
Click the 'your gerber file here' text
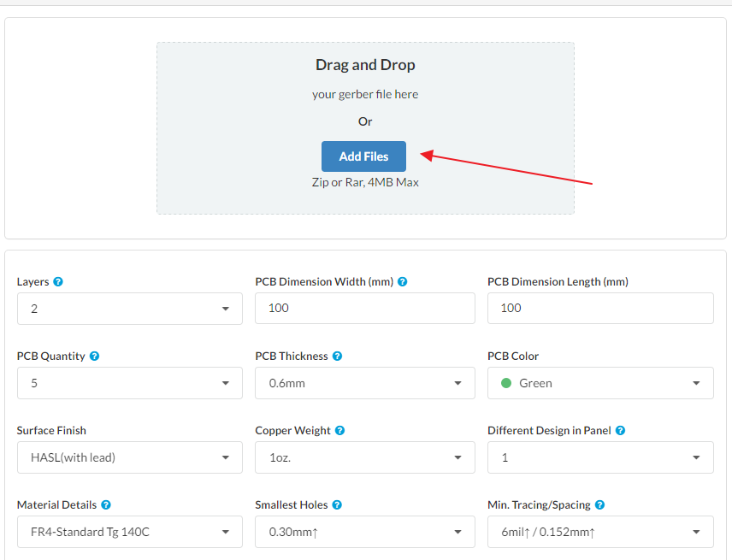[365, 94]
